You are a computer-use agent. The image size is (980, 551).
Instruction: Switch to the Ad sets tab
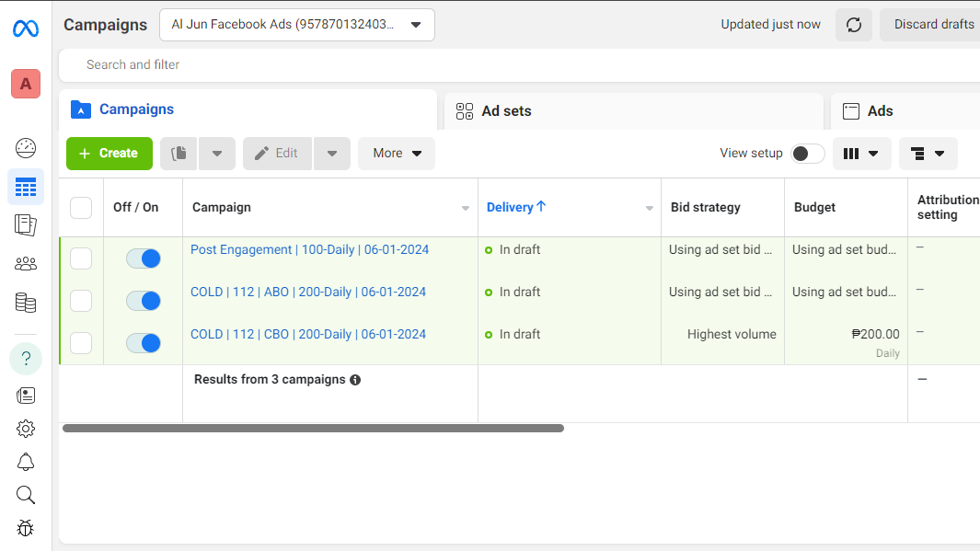coord(506,111)
